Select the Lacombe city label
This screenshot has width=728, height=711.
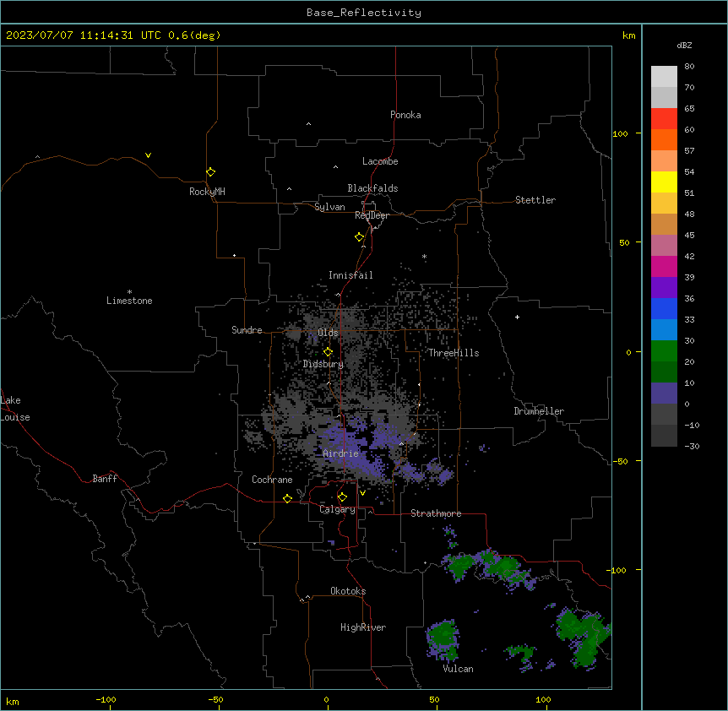(x=380, y=161)
